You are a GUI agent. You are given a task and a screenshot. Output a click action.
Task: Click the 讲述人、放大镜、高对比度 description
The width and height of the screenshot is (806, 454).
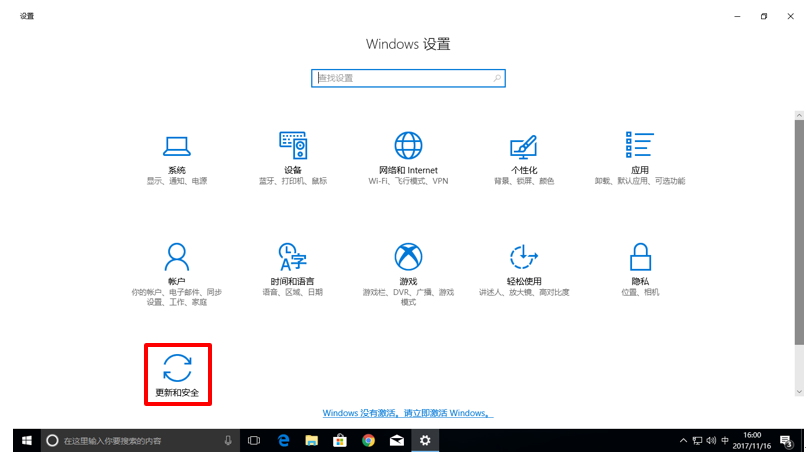[524, 292]
